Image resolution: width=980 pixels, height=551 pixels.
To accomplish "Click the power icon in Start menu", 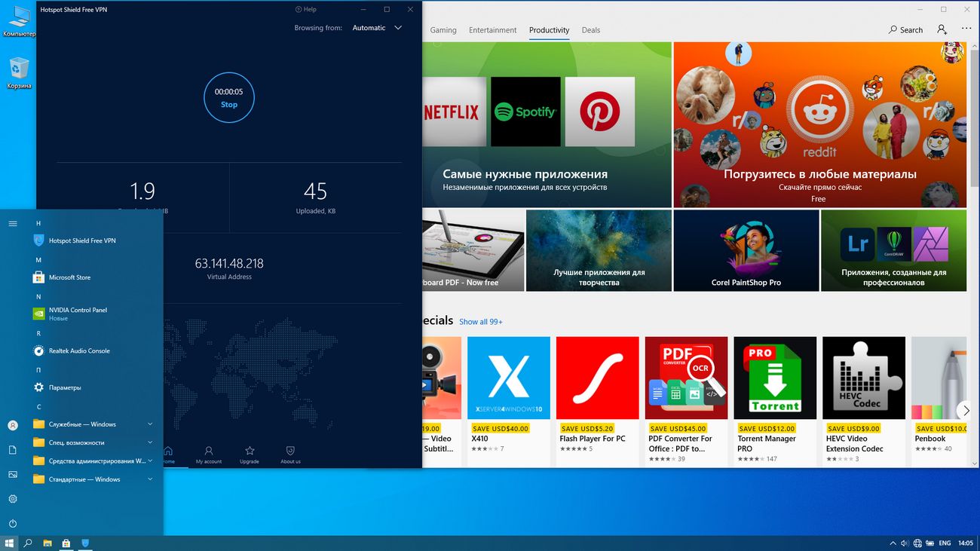I will click(13, 523).
